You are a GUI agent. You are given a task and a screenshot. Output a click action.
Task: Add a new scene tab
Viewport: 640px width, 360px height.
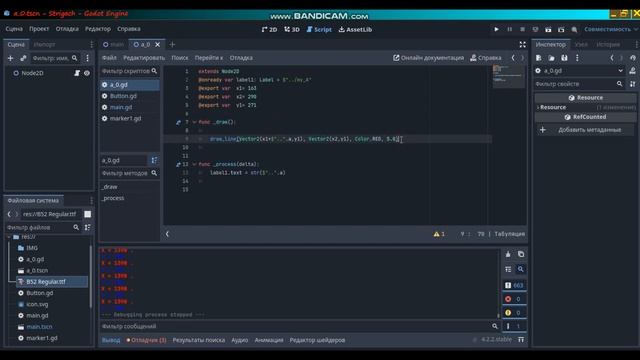172,44
